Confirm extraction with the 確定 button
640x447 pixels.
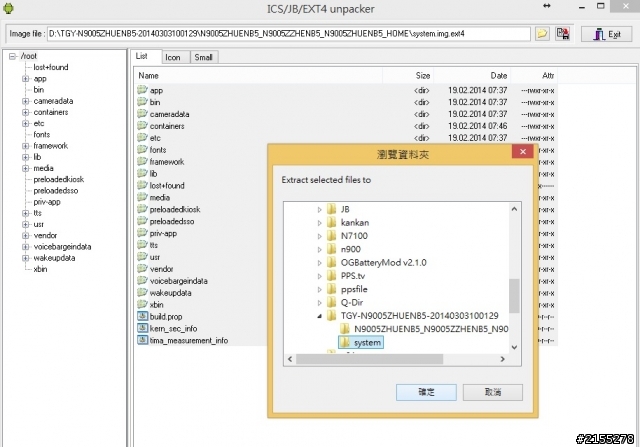426,392
